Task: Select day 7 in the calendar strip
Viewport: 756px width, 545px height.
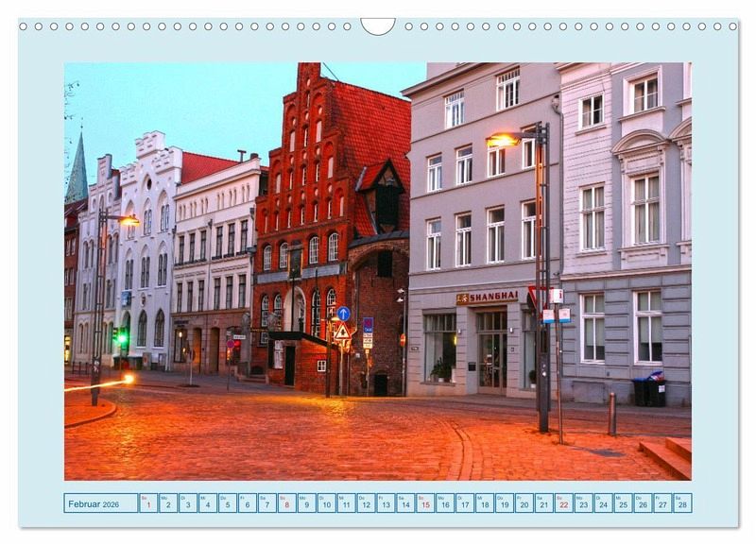Action: tap(267, 502)
